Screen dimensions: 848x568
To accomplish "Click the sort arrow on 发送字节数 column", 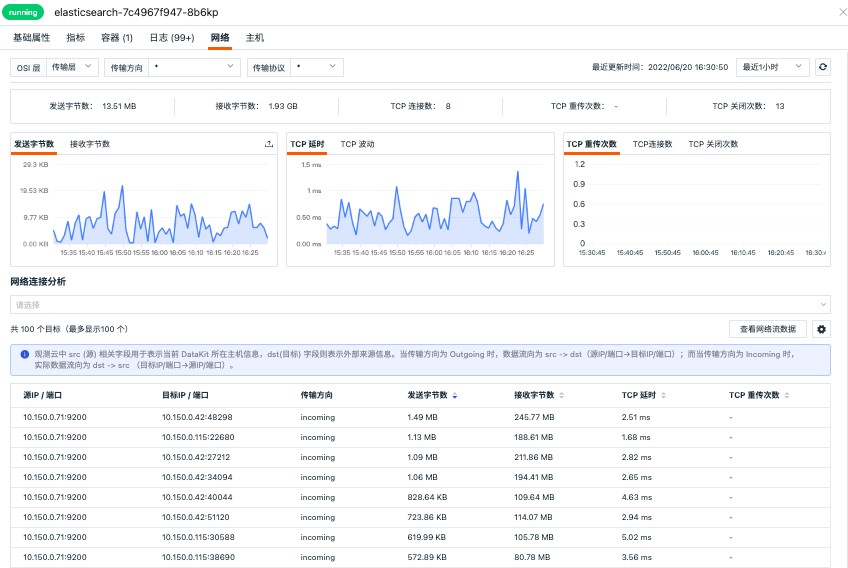I will pos(455,396).
